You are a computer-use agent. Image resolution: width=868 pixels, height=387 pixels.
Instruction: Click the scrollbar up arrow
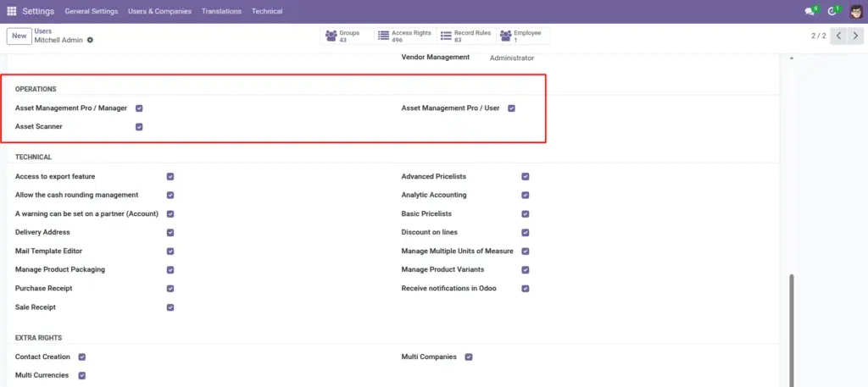click(x=791, y=58)
